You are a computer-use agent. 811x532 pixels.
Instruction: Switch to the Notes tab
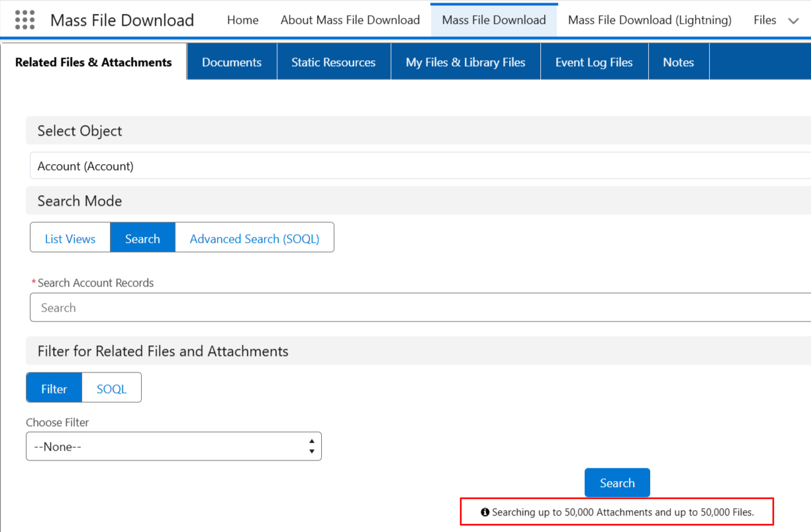[679, 62]
